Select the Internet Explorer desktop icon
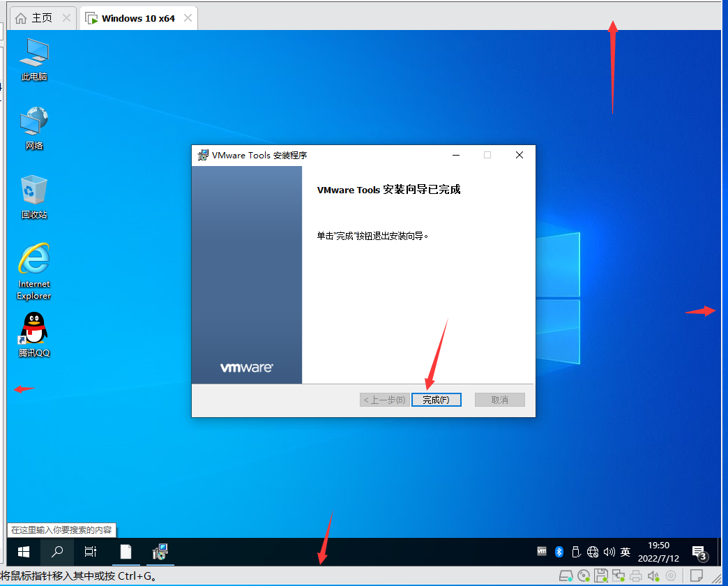 pos(34,271)
